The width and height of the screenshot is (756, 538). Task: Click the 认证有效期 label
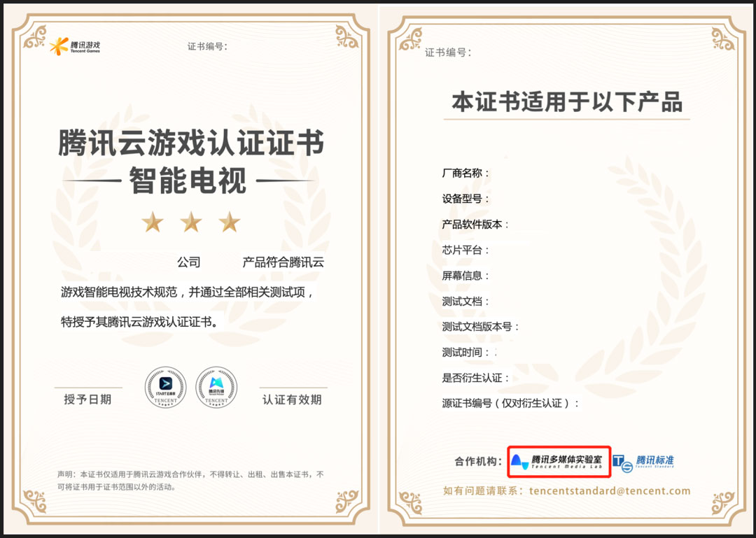[292, 399]
